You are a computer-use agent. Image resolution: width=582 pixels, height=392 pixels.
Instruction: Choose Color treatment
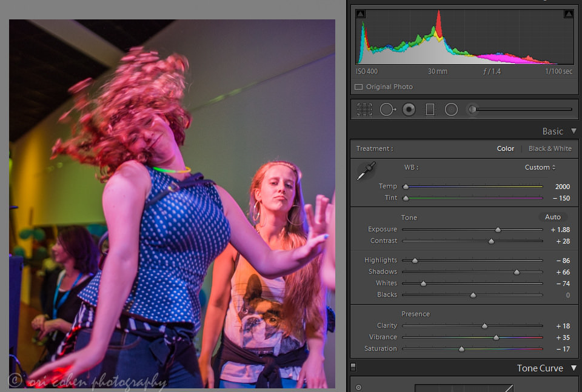point(505,148)
